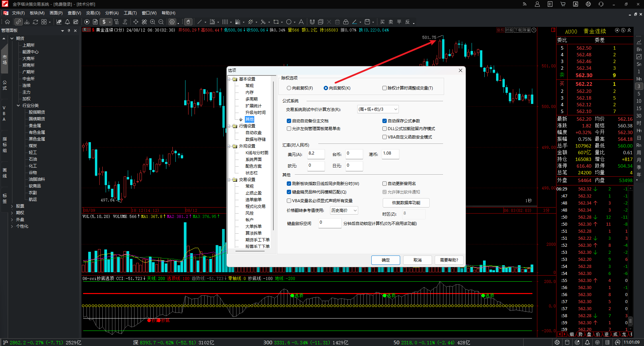Click the Home icon in the toolbar
This screenshot has height=346, width=644.
[x=7, y=22]
